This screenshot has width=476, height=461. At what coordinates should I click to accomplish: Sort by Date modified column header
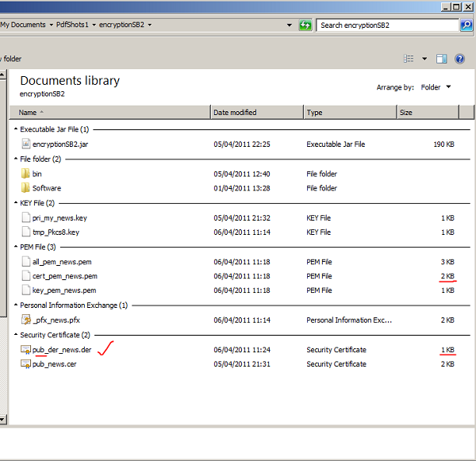257,113
